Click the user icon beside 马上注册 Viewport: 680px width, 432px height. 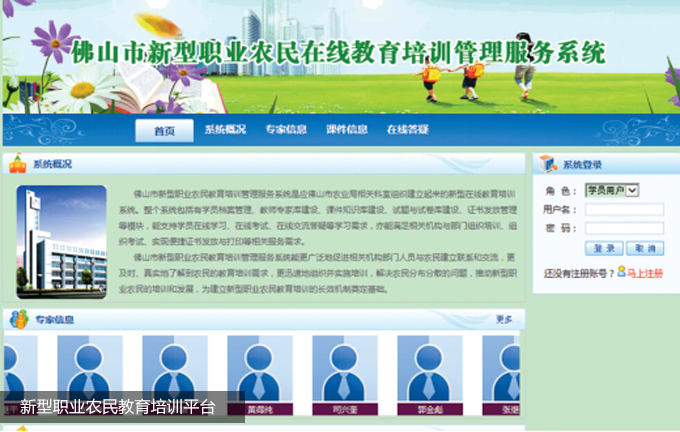tap(621, 271)
